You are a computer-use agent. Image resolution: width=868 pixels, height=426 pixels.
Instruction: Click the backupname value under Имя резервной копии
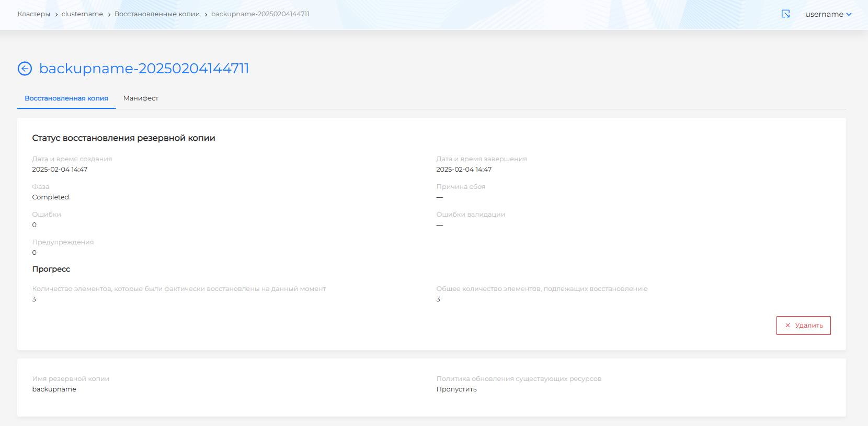pos(54,389)
